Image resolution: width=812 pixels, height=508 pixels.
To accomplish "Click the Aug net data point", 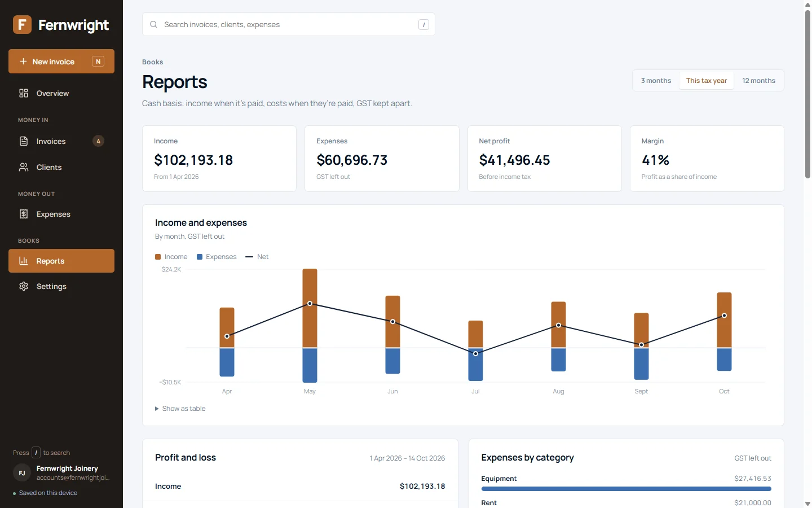I will coord(558,325).
